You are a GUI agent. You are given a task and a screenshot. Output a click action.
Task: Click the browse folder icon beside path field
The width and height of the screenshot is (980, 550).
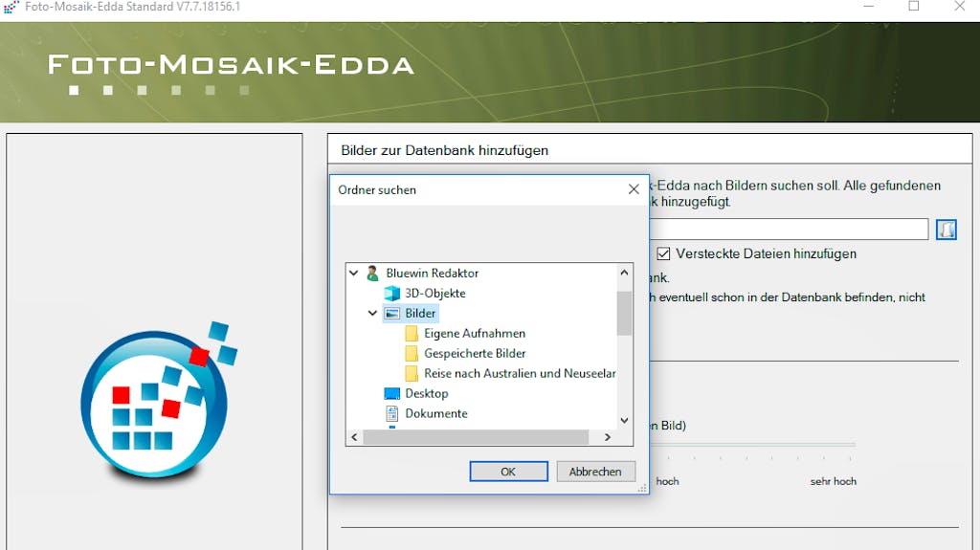pos(947,230)
